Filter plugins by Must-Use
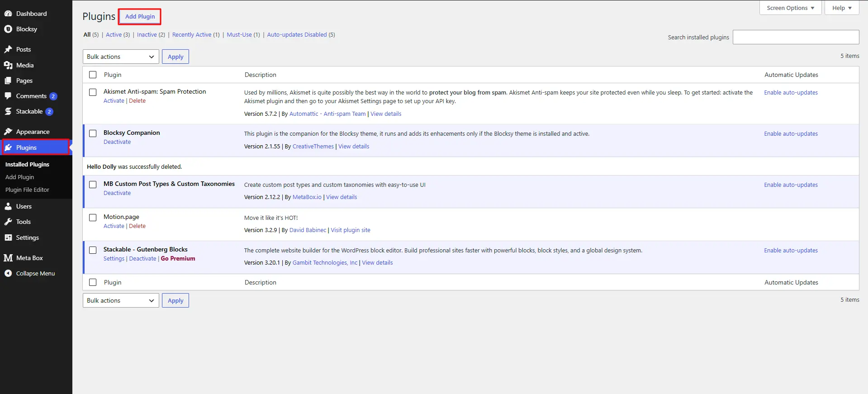Screen dimensions: 868x394 [239, 35]
